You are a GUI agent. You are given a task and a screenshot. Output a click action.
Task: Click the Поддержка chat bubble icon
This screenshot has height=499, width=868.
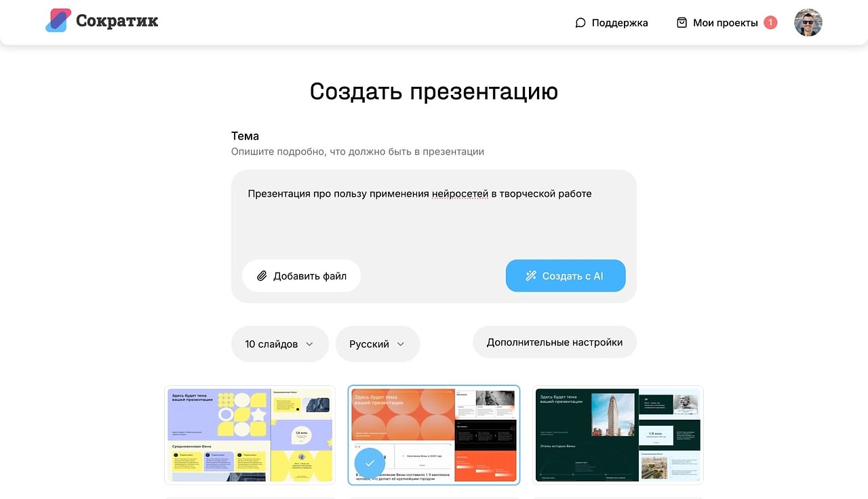click(x=580, y=23)
